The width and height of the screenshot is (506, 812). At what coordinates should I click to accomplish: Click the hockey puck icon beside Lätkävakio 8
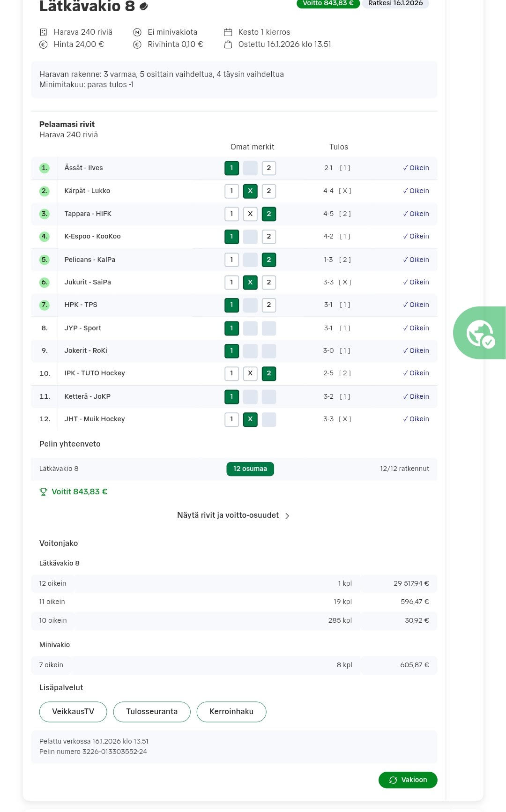144,6
